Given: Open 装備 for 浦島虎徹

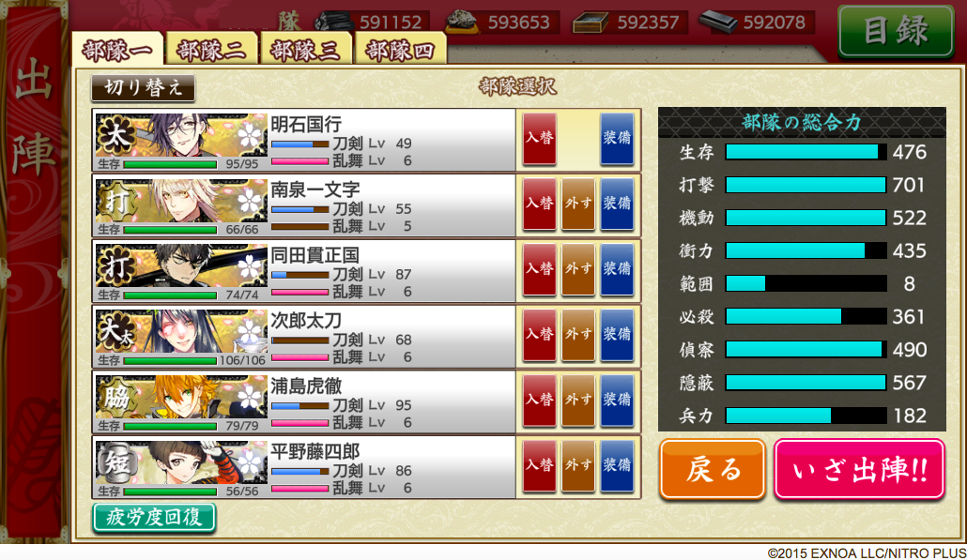Looking at the screenshot, I should tap(617, 400).
